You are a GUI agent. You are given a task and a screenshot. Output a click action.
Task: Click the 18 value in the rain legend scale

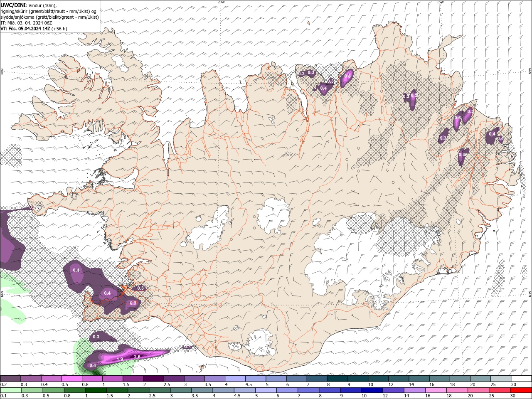449,396
